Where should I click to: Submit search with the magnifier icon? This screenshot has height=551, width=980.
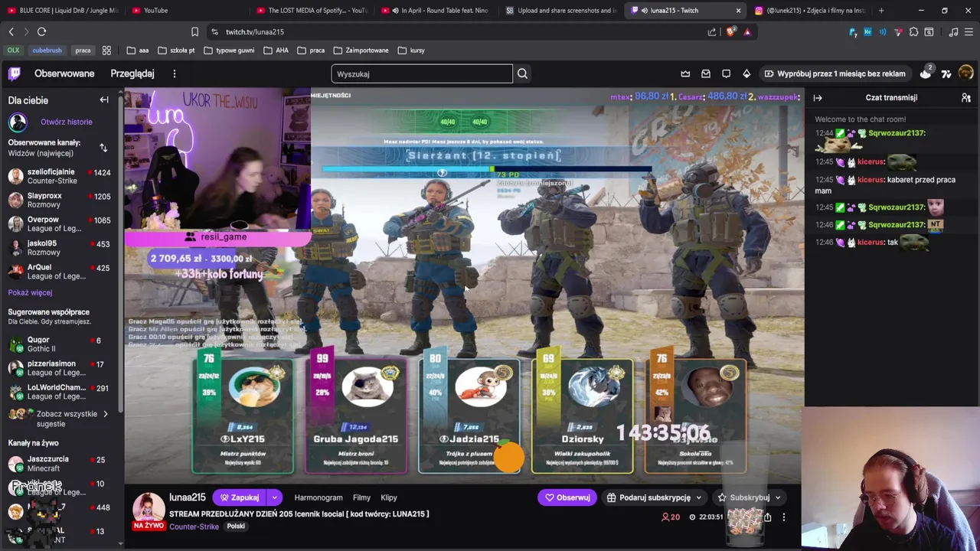522,73
